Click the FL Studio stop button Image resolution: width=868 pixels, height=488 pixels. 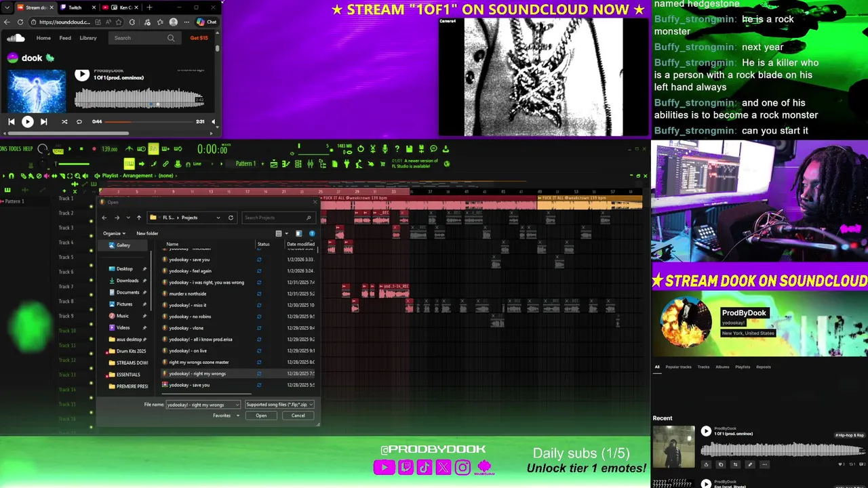click(x=81, y=148)
